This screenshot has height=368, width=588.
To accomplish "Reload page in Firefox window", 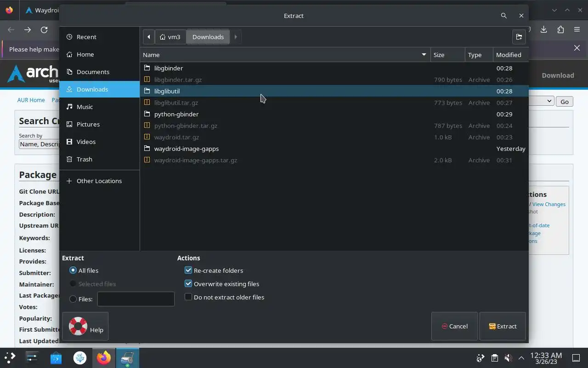I will [x=44, y=29].
